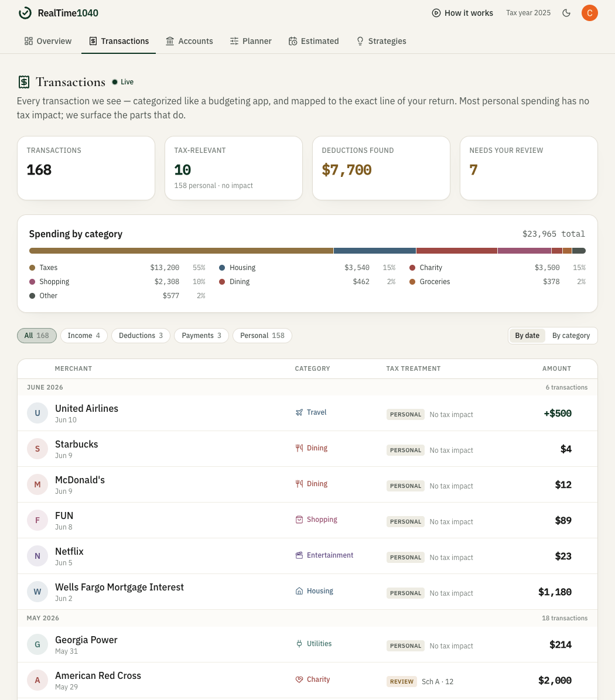Image resolution: width=615 pixels, height=700 pixels.
Task: Click the Accounts bank building icon
Action: [170, 41]
